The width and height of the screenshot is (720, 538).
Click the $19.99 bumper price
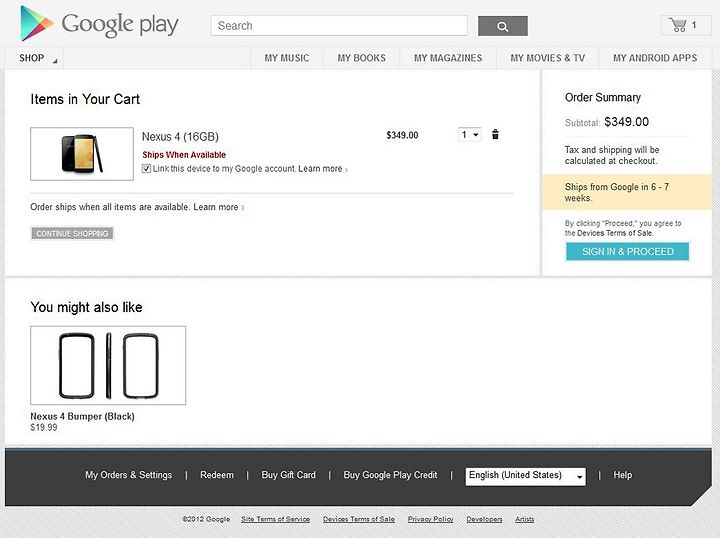pos(44,427)
